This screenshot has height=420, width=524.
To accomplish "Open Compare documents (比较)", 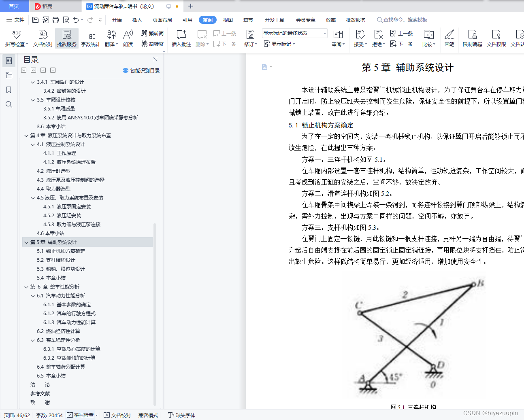I will tap(429, 38).
